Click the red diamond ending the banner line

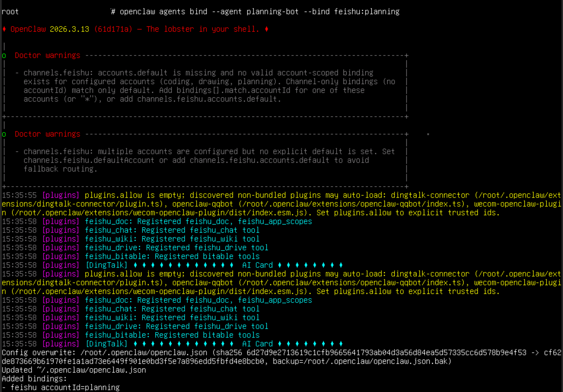click(x=266, y=29)
